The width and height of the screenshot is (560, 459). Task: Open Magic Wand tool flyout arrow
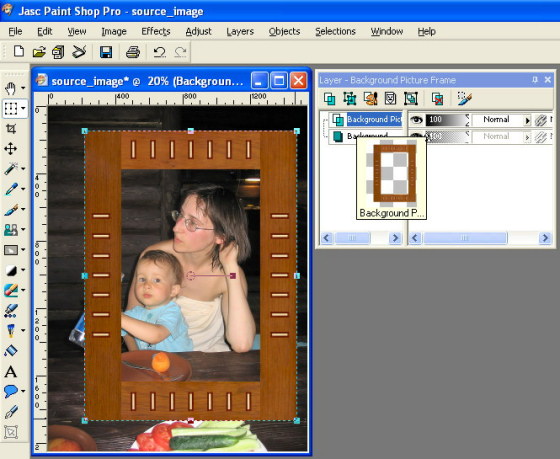click(23, 168)
